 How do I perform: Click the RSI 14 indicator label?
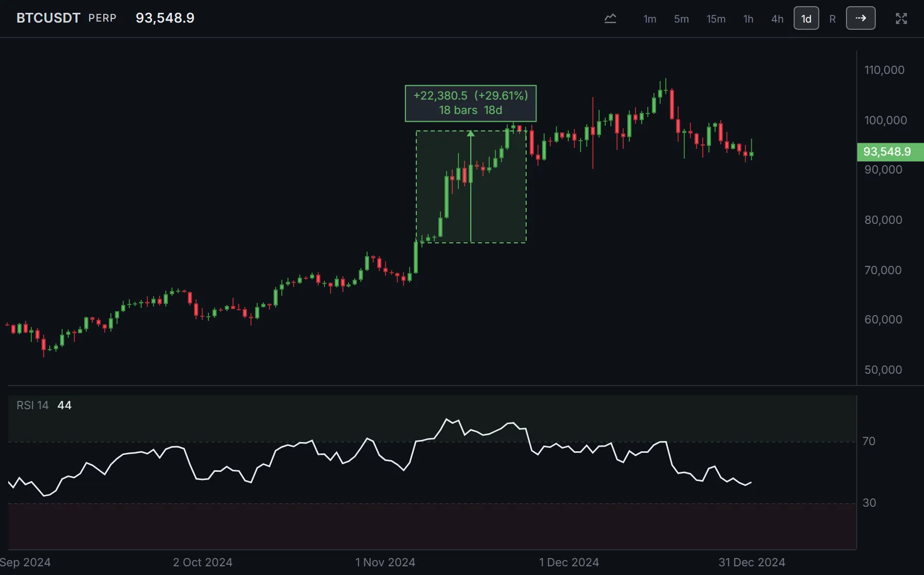coord(32,405)
